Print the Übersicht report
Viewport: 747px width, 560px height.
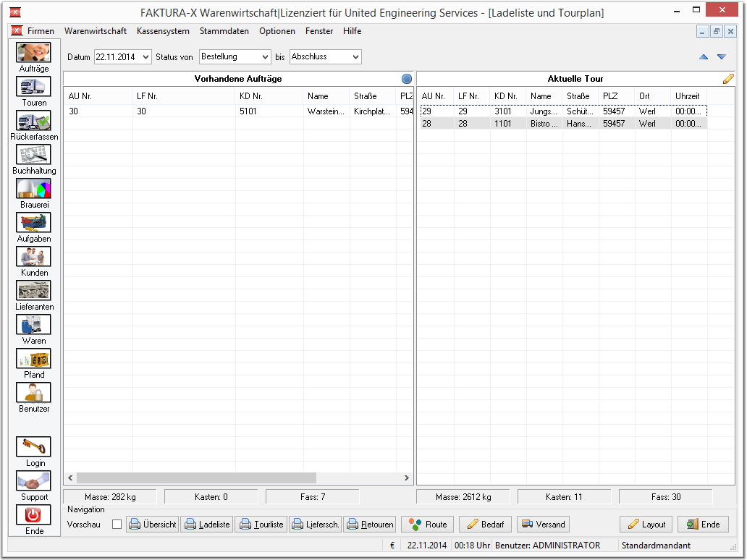click(153, 525)
